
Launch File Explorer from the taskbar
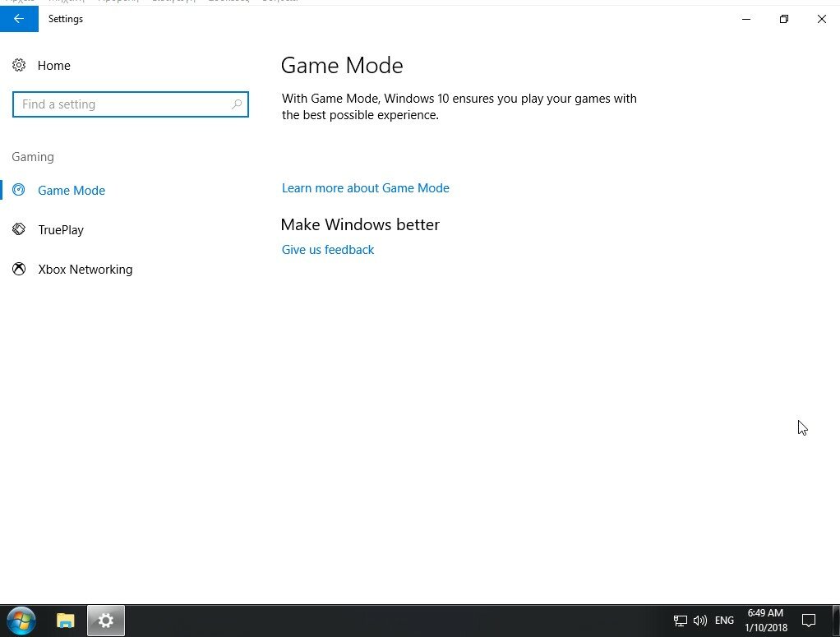[x=66, y=621]
